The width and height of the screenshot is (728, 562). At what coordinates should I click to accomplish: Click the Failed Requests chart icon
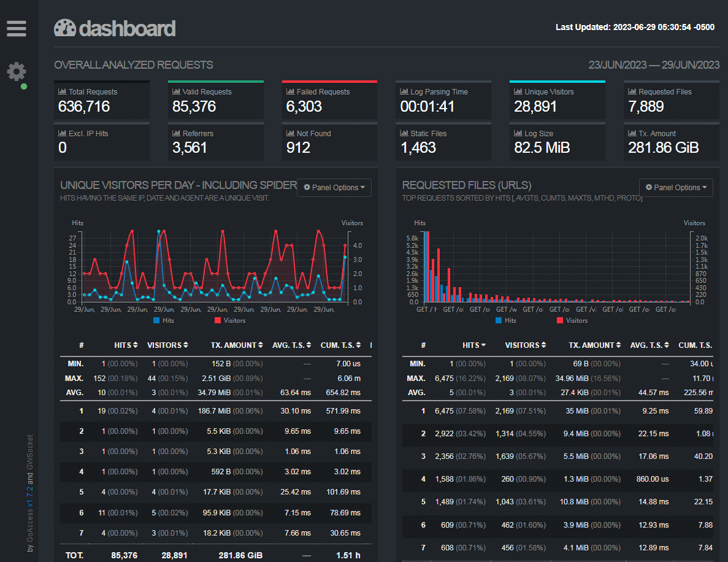[290, 91]
